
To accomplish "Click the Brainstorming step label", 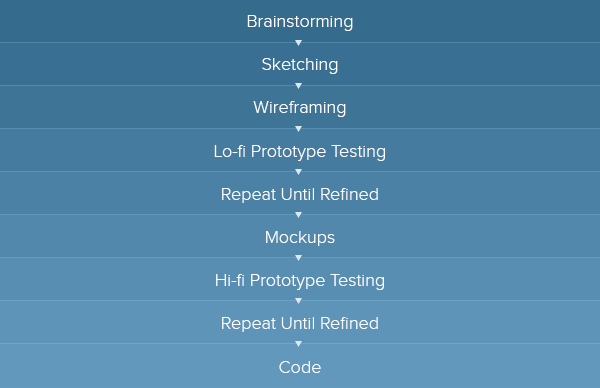I will 300,22.
